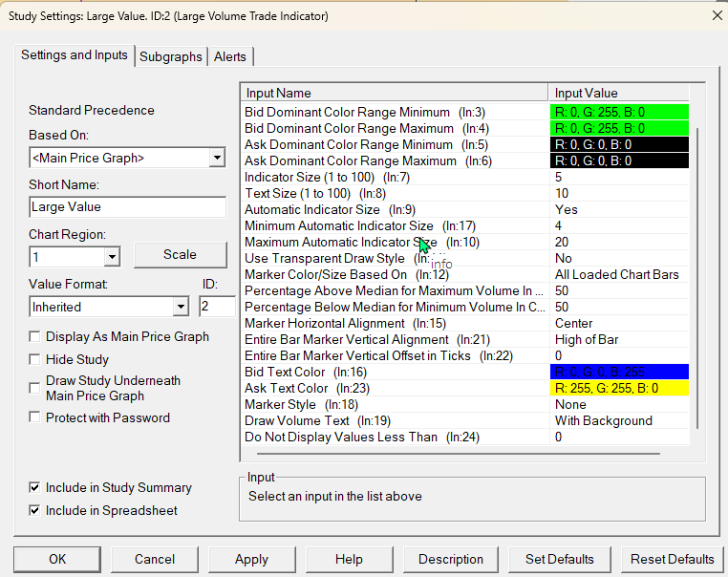This screenshot has width=728, height=577.
Task: Select the High of Bar value
Action: tap(619, 340)
